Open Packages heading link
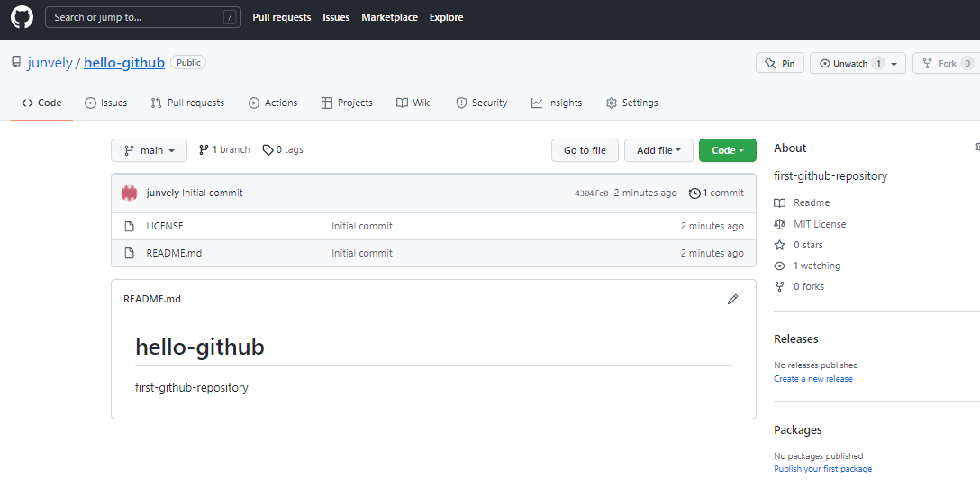This screenshot has width=980, height=486. pyautogui.click(x=797, y=430)
